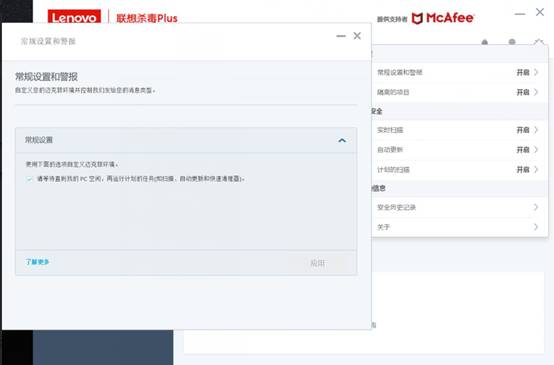The height and width of the screenshot is (365, 554).
Task: Minimize the 常规设置和警报 dialog
Action: coord(341,36)
